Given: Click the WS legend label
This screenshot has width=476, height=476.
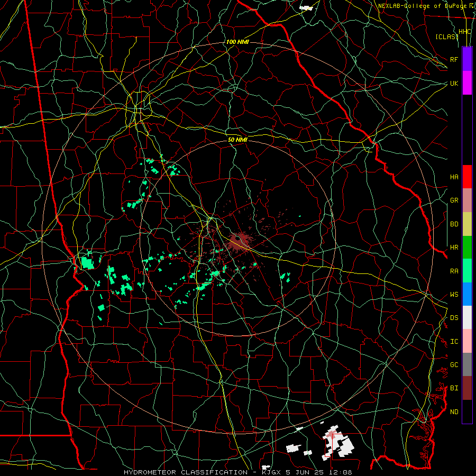Looking at the screenshot, I should [x=454, y=295].
